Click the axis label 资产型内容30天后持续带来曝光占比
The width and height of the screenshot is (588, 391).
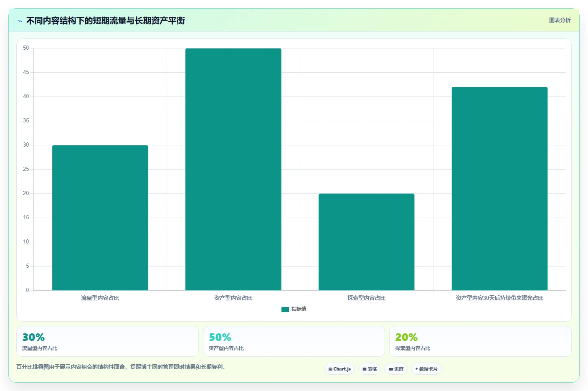coord(499,298)
